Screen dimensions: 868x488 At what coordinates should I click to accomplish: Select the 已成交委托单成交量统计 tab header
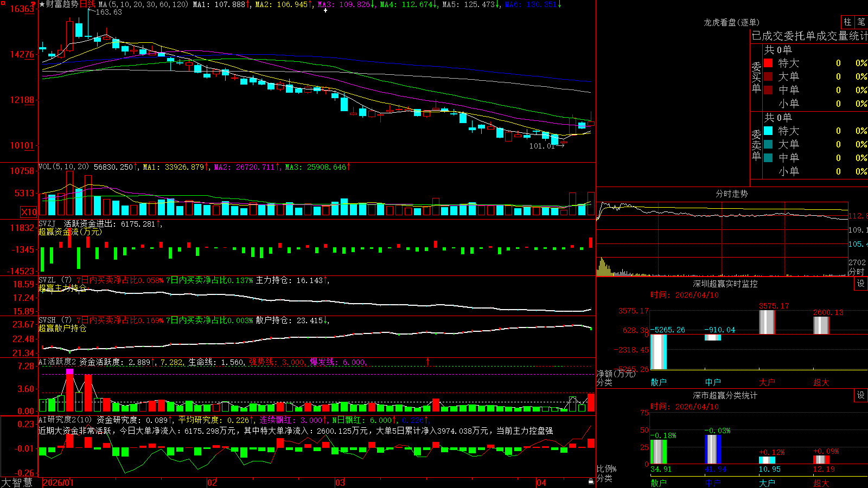pos(809,36)
